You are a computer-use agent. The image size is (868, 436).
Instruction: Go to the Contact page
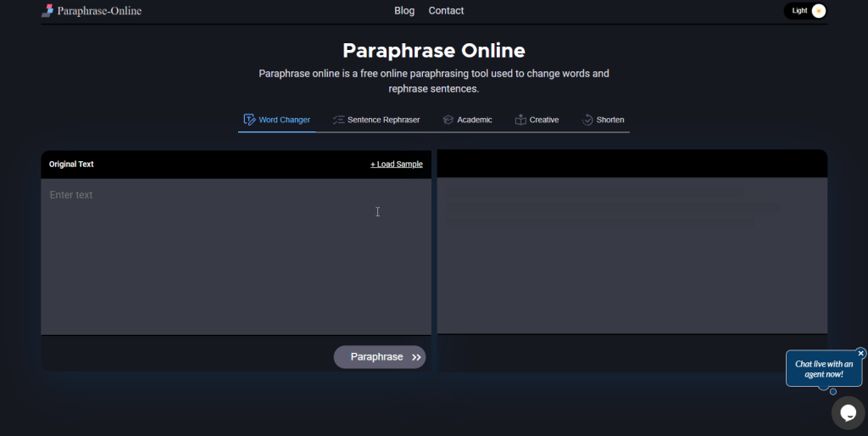(446, 11)
